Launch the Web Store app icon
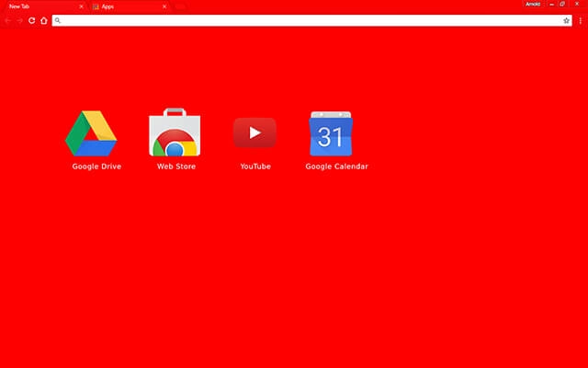The height and width of the screenshot is (368, 588). (x=175, y=132)
